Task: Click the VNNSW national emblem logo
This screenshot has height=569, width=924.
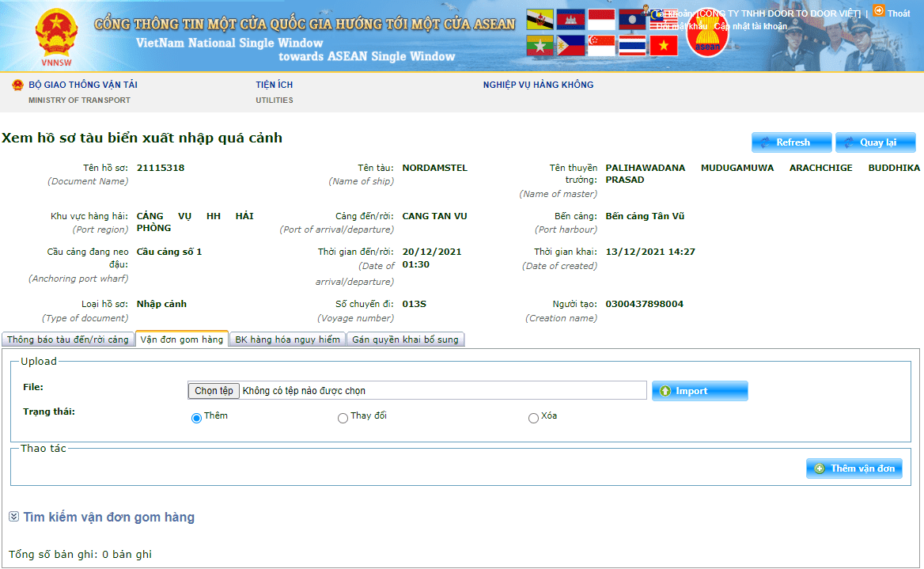Action: (x=56, y=34)
